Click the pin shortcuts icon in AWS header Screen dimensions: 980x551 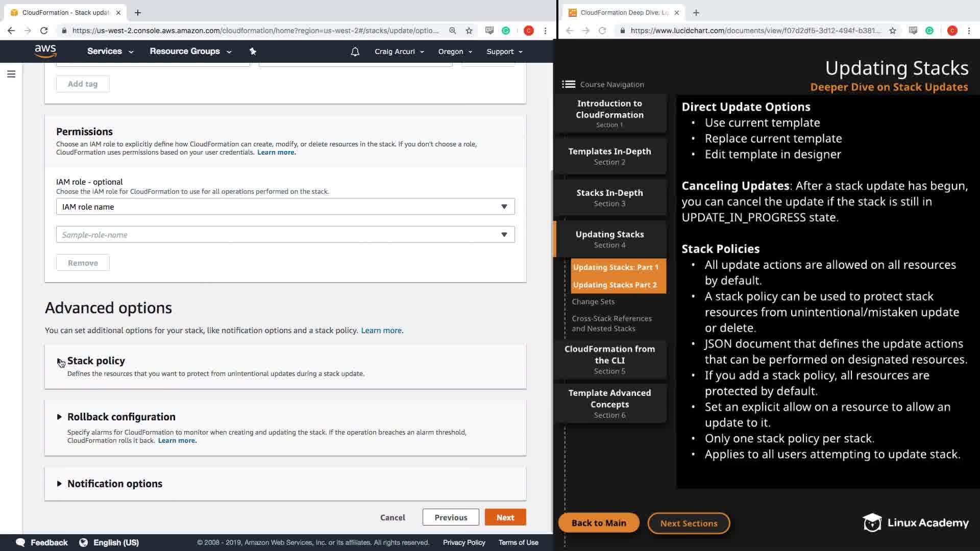click(253, 52)
